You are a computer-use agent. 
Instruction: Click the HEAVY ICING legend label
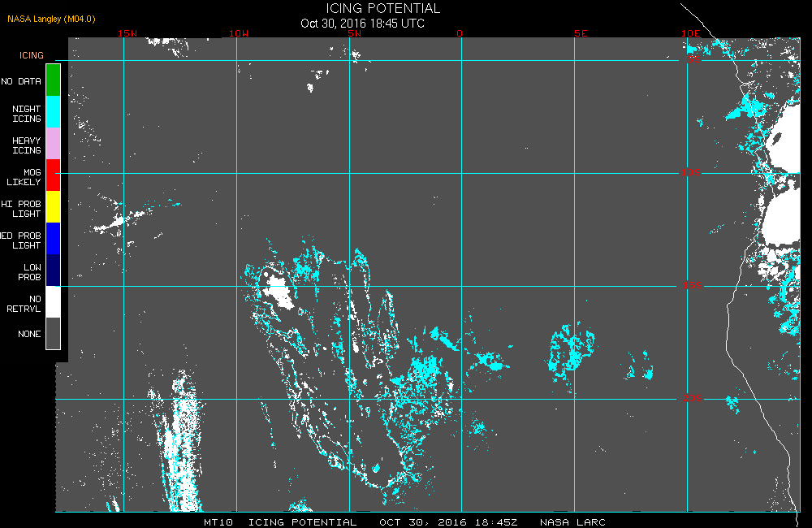(x=27, y=145)
